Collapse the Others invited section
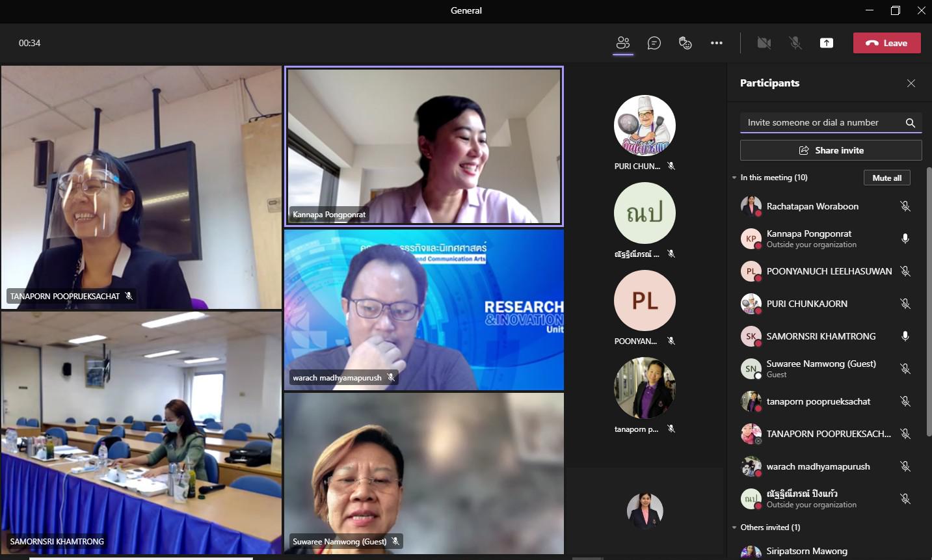 click(734, 527)
